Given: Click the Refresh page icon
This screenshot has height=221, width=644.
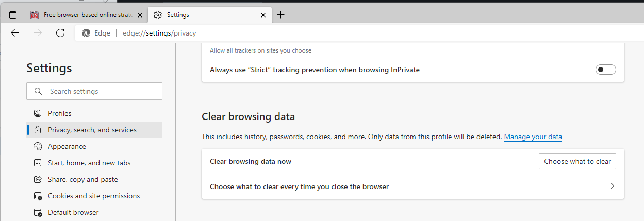Looking at the screenshot, I should coord(60,33).
